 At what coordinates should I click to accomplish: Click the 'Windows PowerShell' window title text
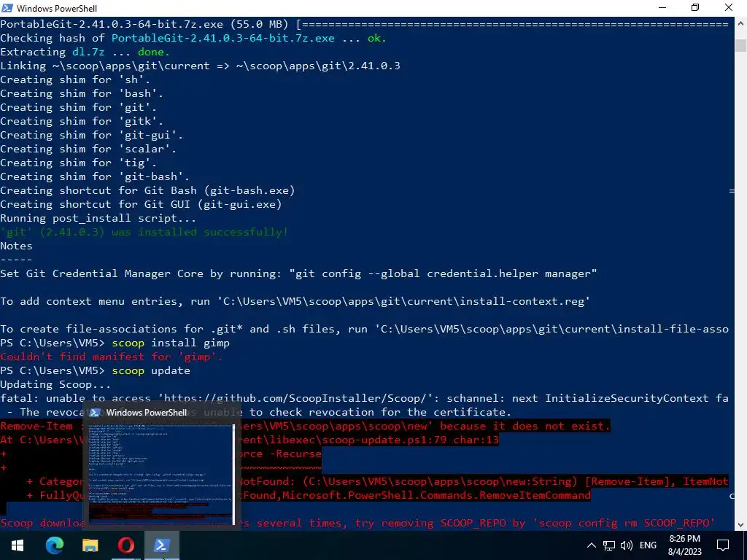(57, 8)
